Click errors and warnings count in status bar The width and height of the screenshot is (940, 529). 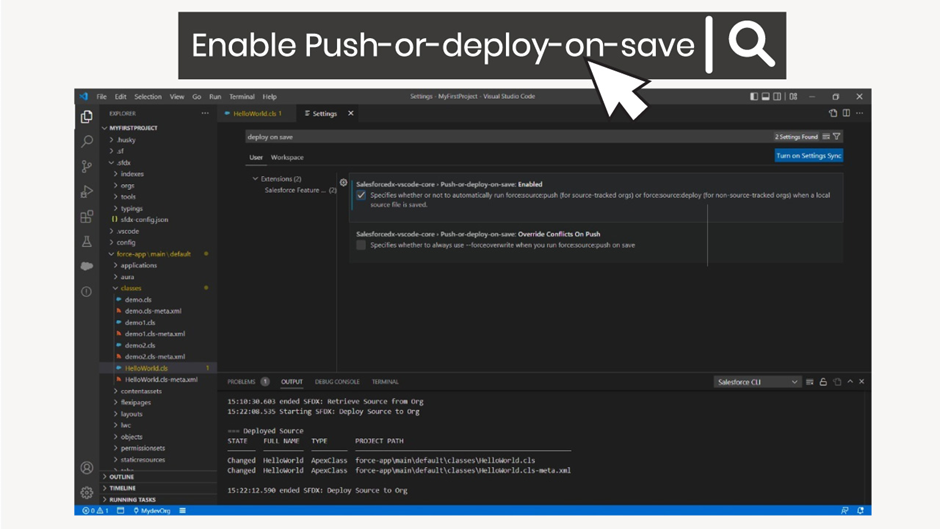95,510
